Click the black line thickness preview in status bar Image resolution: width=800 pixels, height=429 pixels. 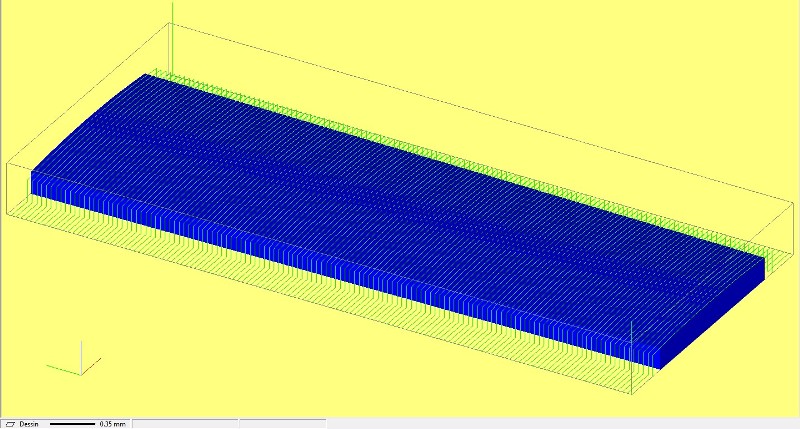pyautogui.click(x=72, y=424)
